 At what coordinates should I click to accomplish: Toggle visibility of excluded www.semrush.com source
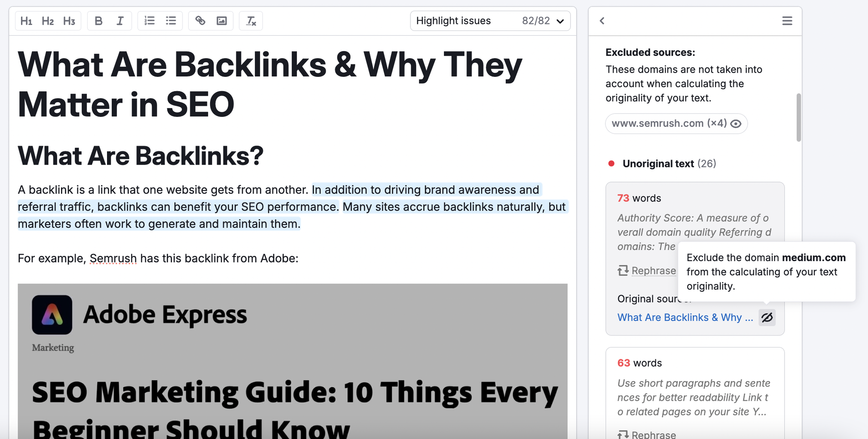[736, 124]
